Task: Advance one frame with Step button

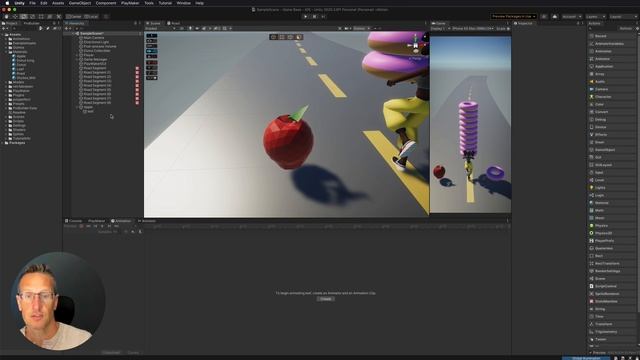Action: (323, 17)
